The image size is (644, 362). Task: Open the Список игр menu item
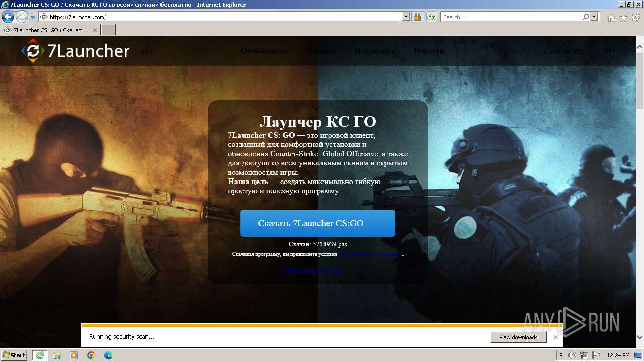(x=565, y=51)
